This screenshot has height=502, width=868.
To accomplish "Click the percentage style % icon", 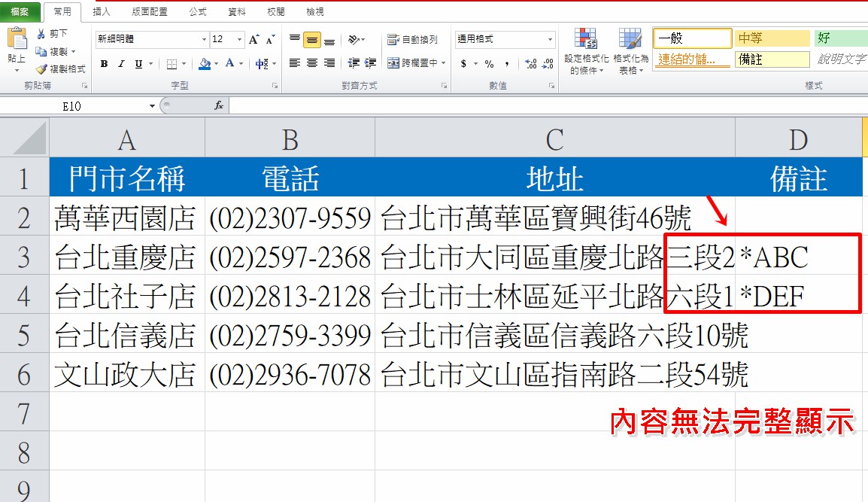I will 490,65.
